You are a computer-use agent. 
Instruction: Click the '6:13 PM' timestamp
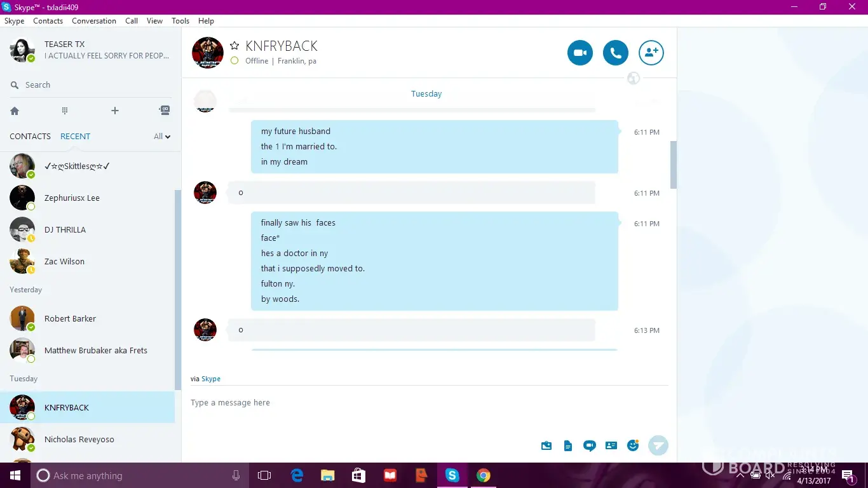click(647, 330)
